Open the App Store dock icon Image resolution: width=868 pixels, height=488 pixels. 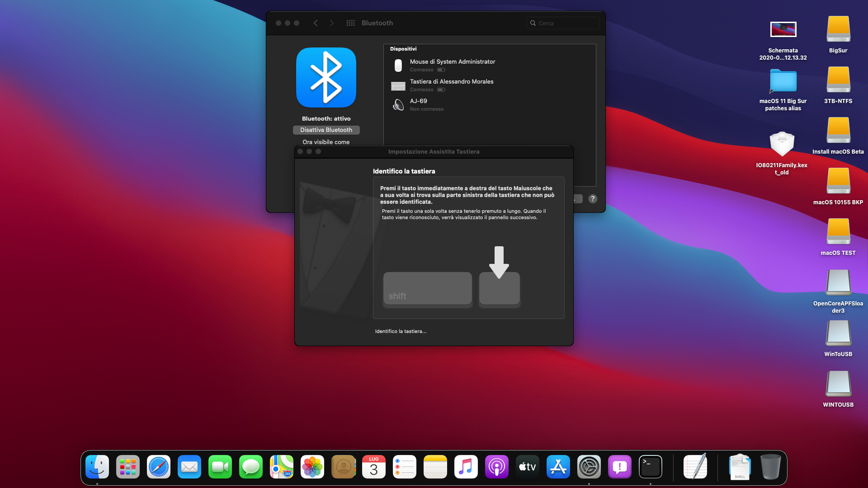[558, 467]
